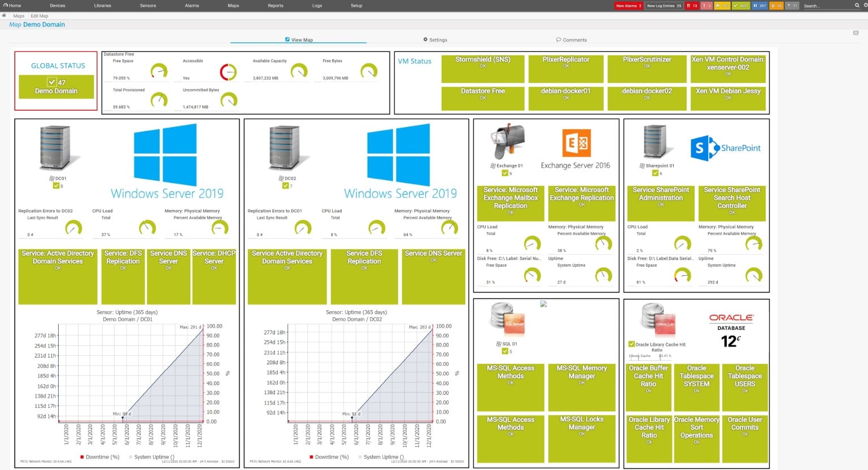
Task: Click the yellow Warning sensors badge
Action: click(722, 6)
